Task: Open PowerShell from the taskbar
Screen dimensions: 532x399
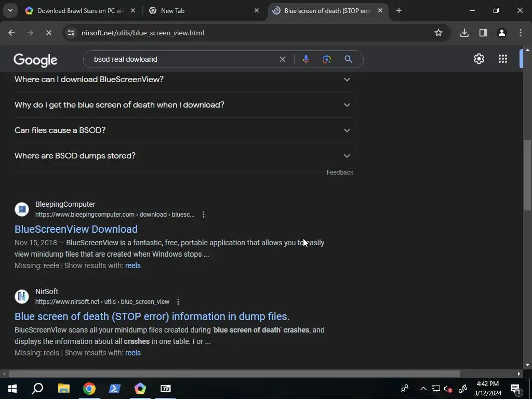Action: pyautogui.click(x=115, y=389)
